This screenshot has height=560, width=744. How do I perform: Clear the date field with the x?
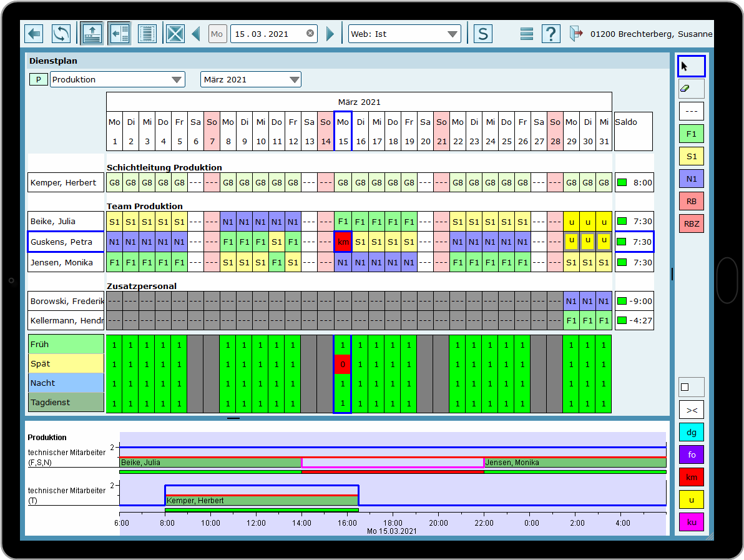(310, 34)
